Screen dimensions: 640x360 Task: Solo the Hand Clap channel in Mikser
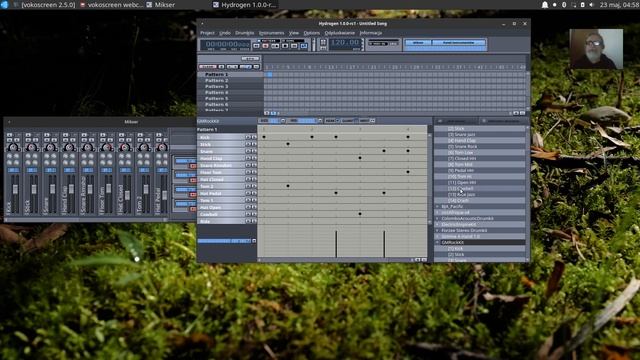tap(73, 140)
